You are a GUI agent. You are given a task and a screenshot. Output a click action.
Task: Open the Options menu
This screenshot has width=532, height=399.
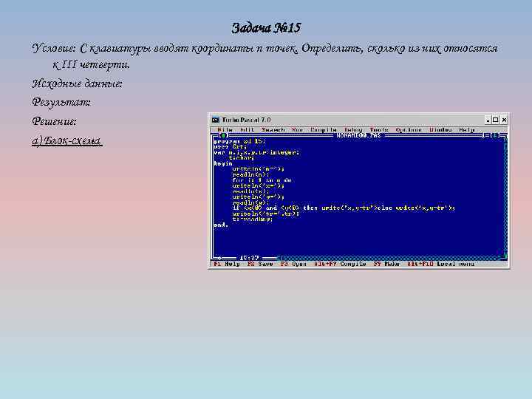click(409, 129)
